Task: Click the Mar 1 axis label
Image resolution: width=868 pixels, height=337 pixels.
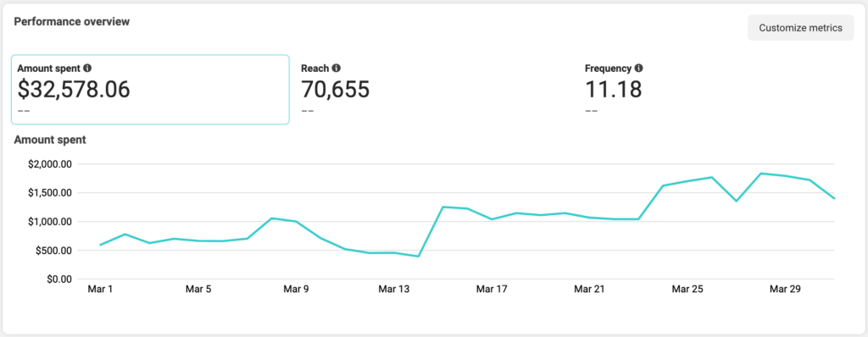Action: 100,289
